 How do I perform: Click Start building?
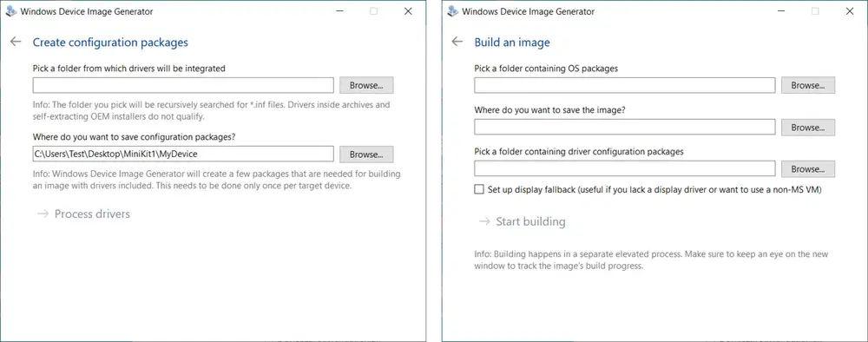click(x=523, y=222)
